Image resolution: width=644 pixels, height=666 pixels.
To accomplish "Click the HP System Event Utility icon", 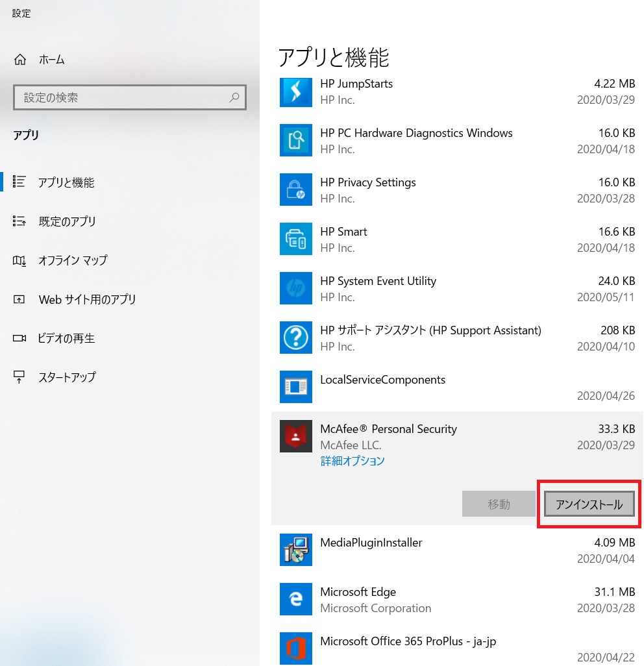I will pos(295,288).
